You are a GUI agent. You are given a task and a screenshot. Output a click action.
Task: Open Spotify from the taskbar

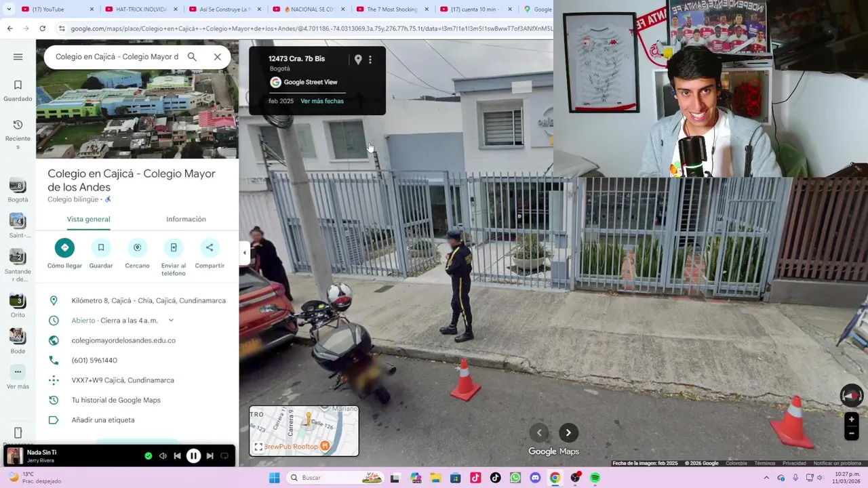coord(595,478)
